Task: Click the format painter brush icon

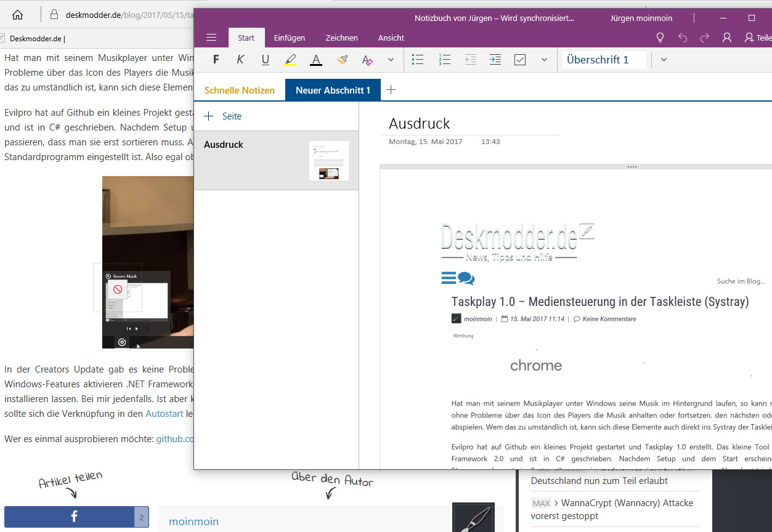Action: click(x=342, y=60)
